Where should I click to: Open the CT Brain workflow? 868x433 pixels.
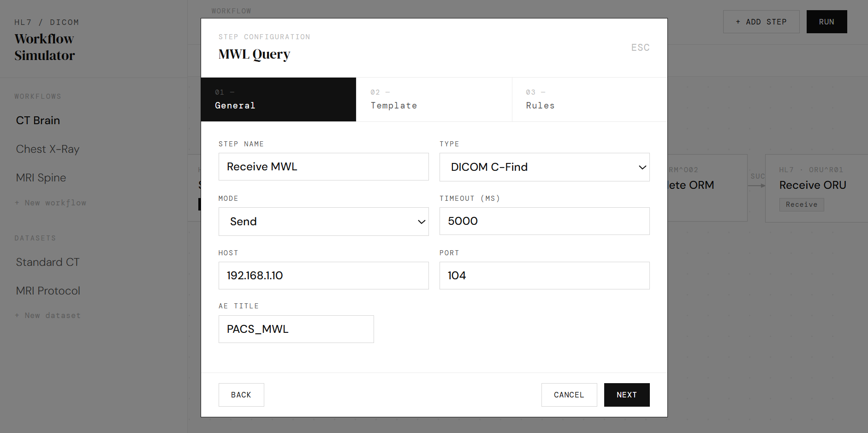coord(38,120)
